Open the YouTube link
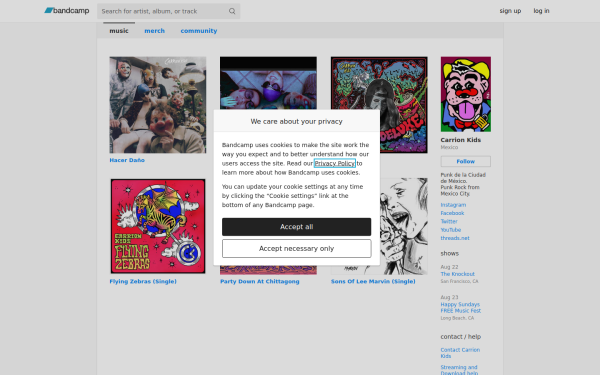 pyautogui.click(x=450, y=230)
